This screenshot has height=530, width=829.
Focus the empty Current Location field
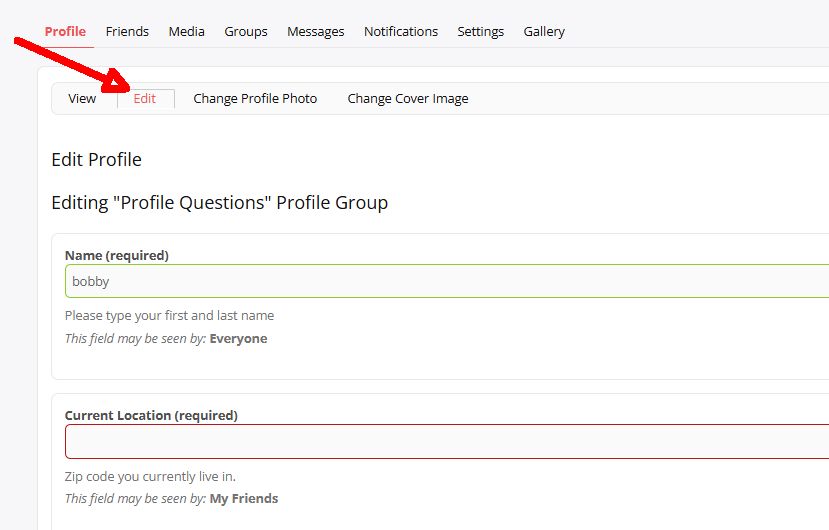(x=446, y=441)
